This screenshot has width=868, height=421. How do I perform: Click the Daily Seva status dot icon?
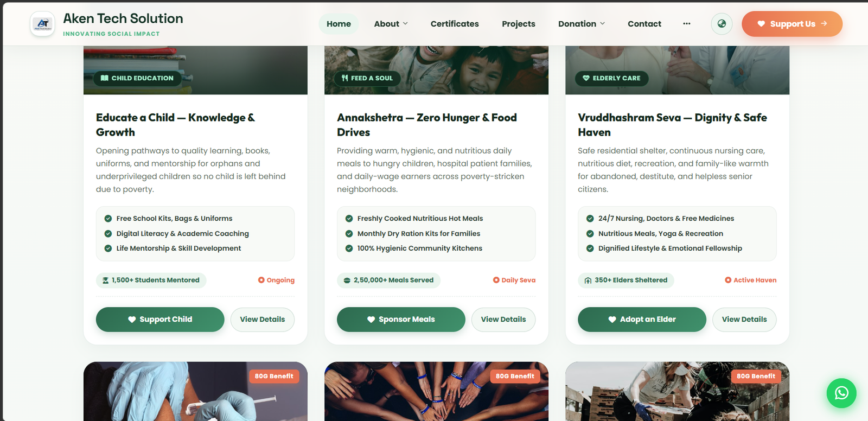tap(496, 280)
